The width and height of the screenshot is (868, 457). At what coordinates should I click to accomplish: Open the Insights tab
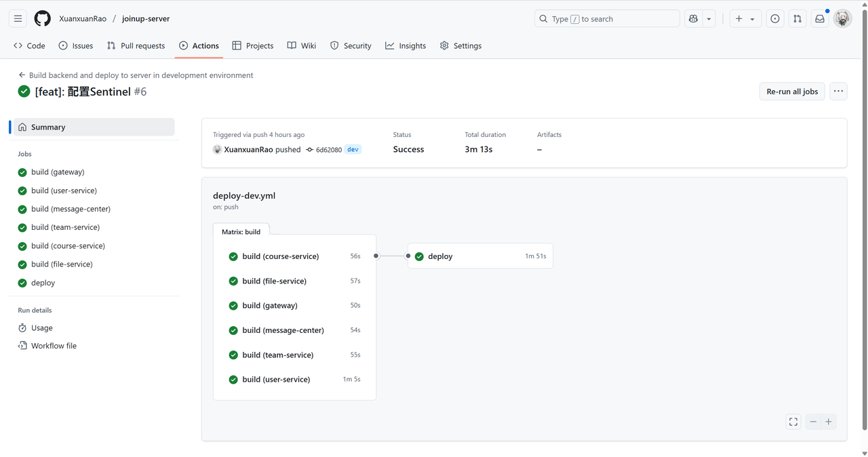[406, 45]
